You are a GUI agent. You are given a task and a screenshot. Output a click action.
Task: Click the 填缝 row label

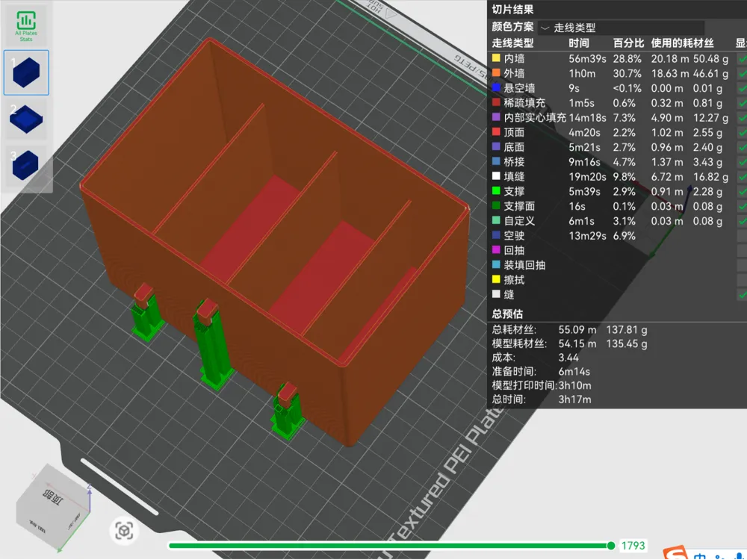coord(515,177)
